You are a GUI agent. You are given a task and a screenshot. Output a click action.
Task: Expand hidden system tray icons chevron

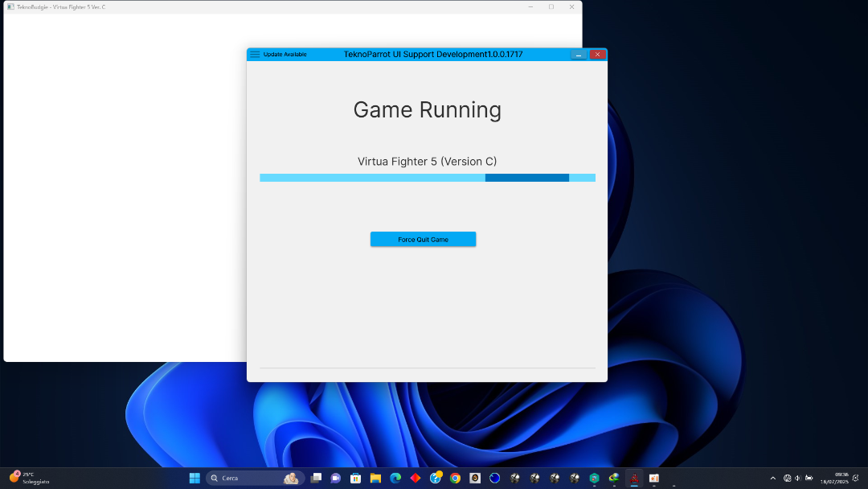pyautogui.click(x=773, y=478)
